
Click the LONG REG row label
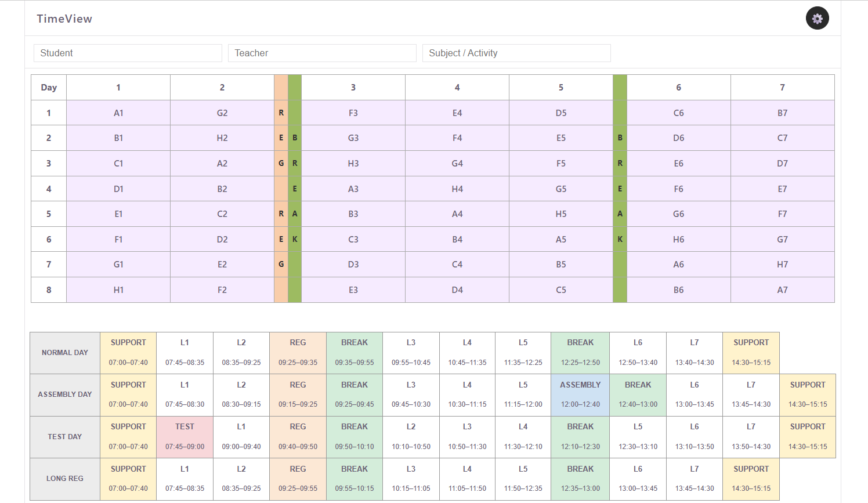point(65,479)
